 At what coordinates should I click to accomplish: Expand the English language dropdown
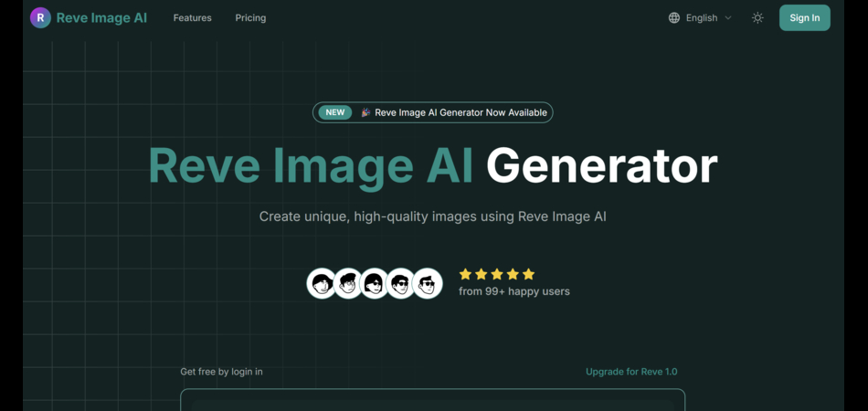click(700, 17)
